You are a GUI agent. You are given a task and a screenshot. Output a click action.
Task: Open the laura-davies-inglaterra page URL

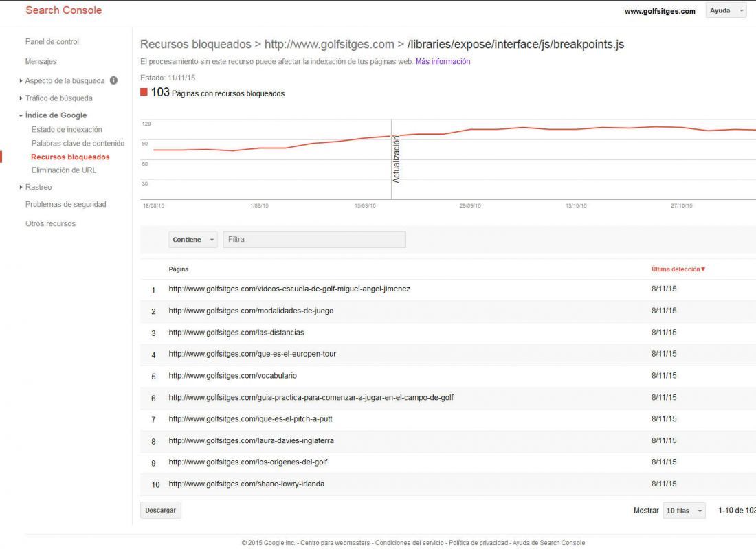[x=251, y=440]
